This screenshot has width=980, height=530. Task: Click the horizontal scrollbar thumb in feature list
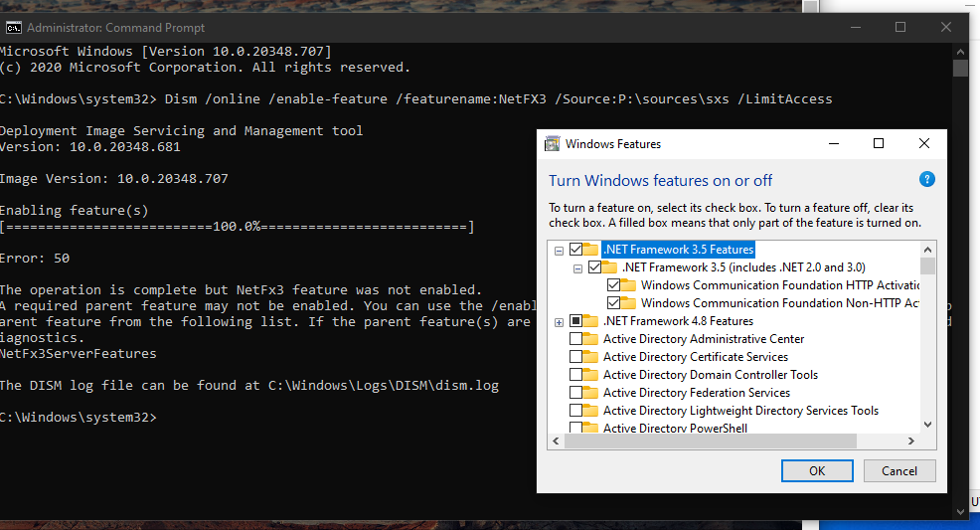(x=710, y=441)
